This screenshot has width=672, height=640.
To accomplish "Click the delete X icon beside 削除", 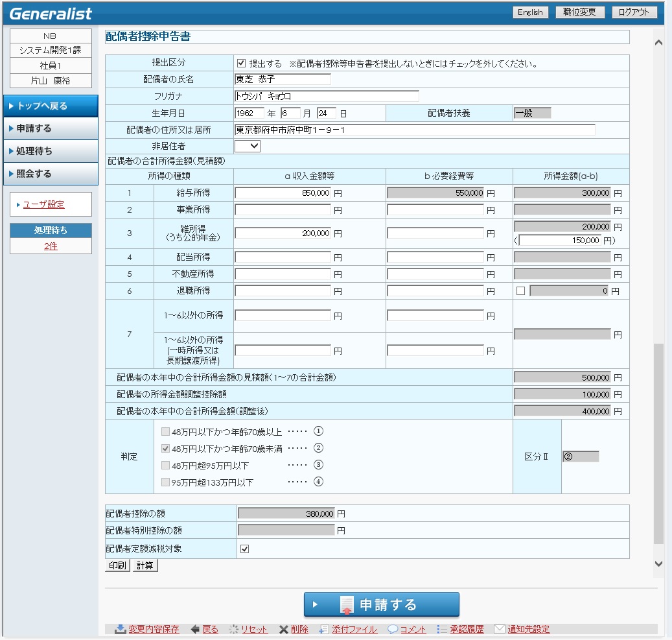I will 283,629.
